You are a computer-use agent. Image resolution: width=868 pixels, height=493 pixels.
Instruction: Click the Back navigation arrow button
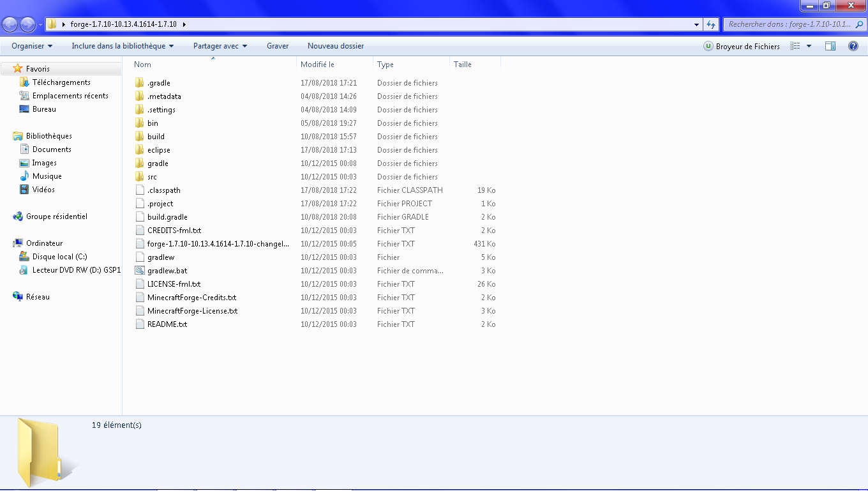10,24
